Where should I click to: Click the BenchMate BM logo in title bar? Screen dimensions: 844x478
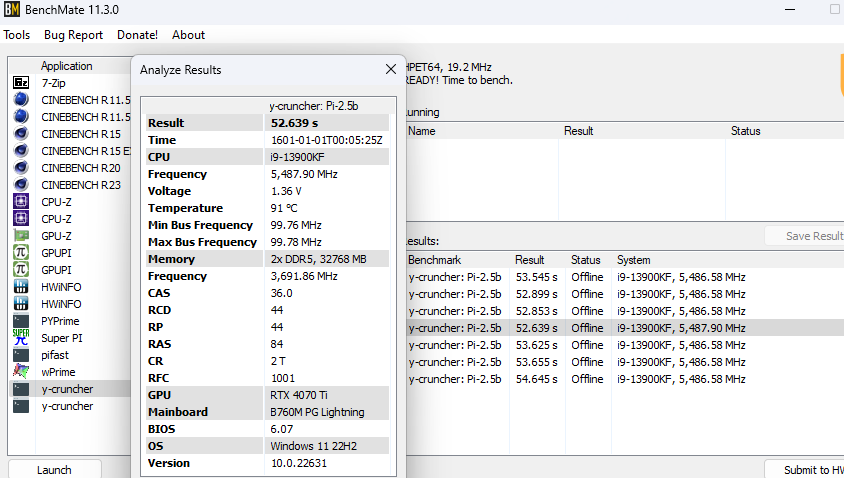tap(11, 9)
